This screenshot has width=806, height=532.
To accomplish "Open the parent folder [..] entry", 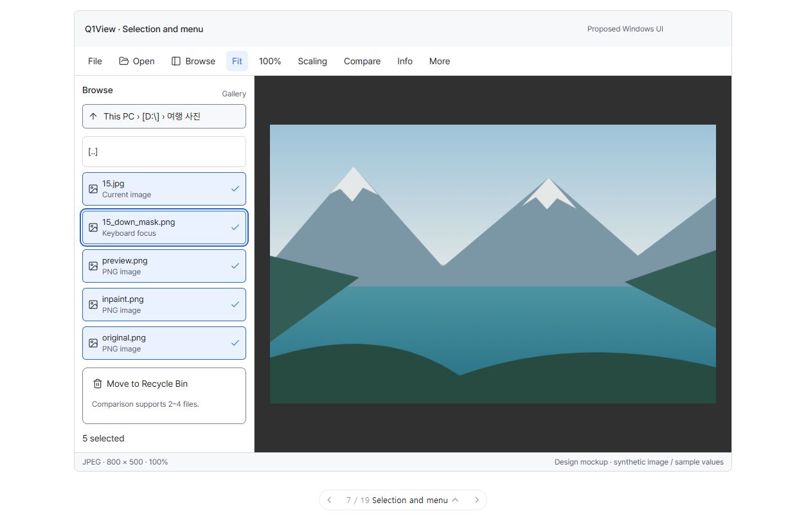I will coord(164,152).
